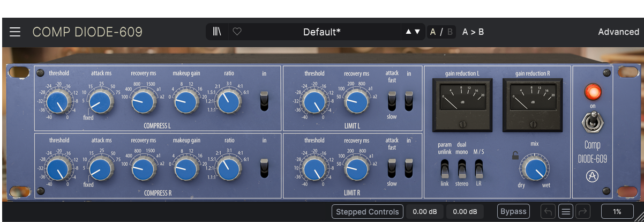This screenshot has height=222, width=644.
Task: Toggle the LIMIT L in switch
Action: (x=409, y=101)
